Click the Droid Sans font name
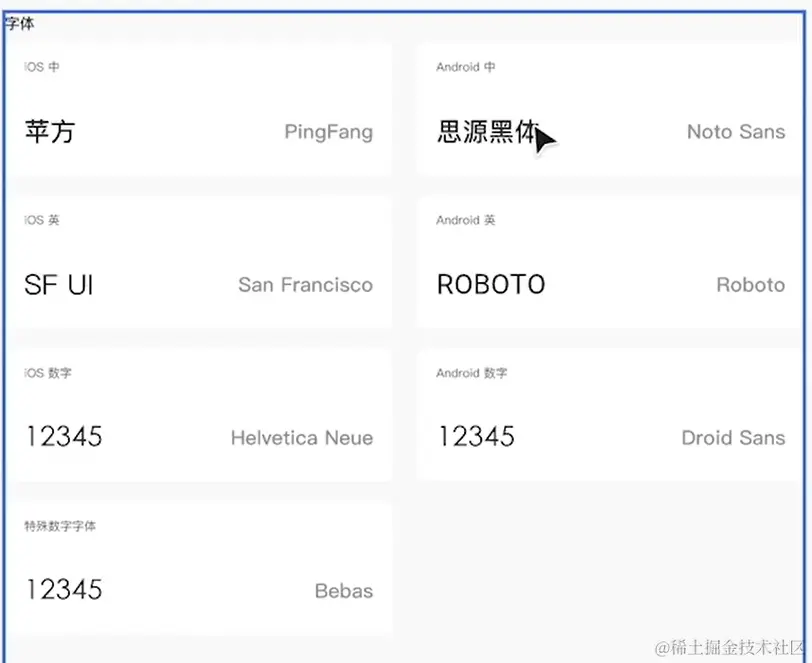Screen dimensions: 812x663 733,438
